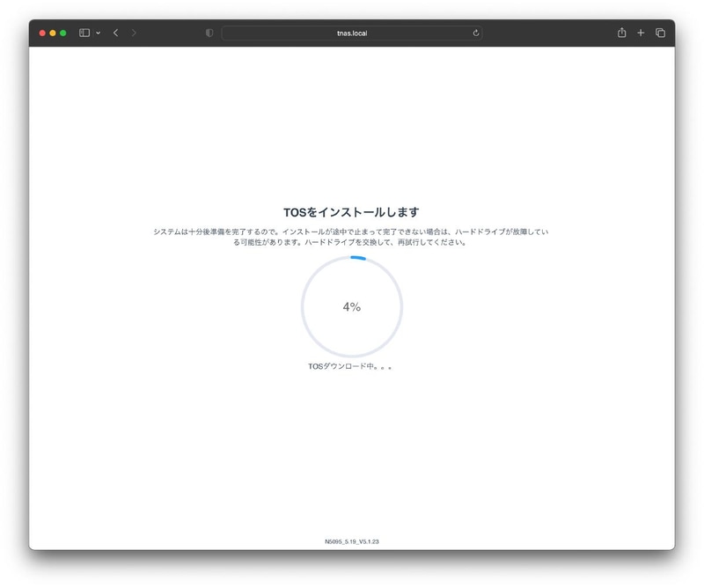This screenshot has height=588, width=704.
Task: Click the 4% circular progress ring
Action: 351,306
